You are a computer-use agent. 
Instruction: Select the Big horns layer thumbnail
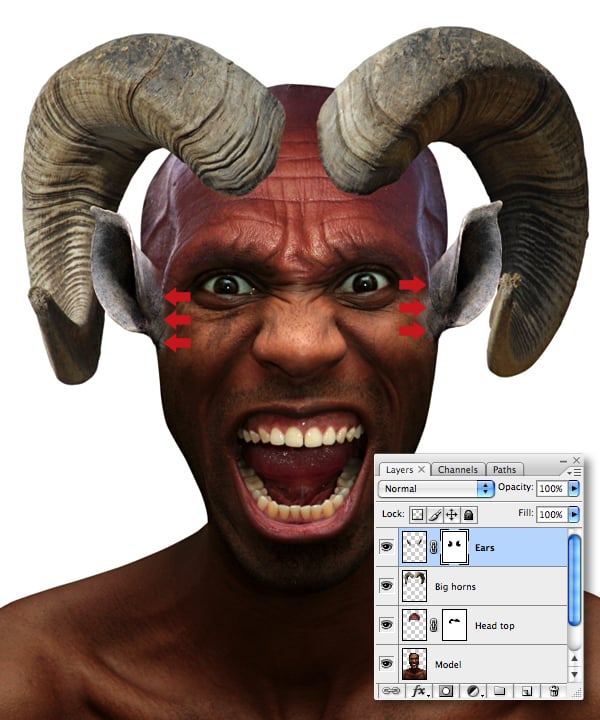(x=414, y=585)
